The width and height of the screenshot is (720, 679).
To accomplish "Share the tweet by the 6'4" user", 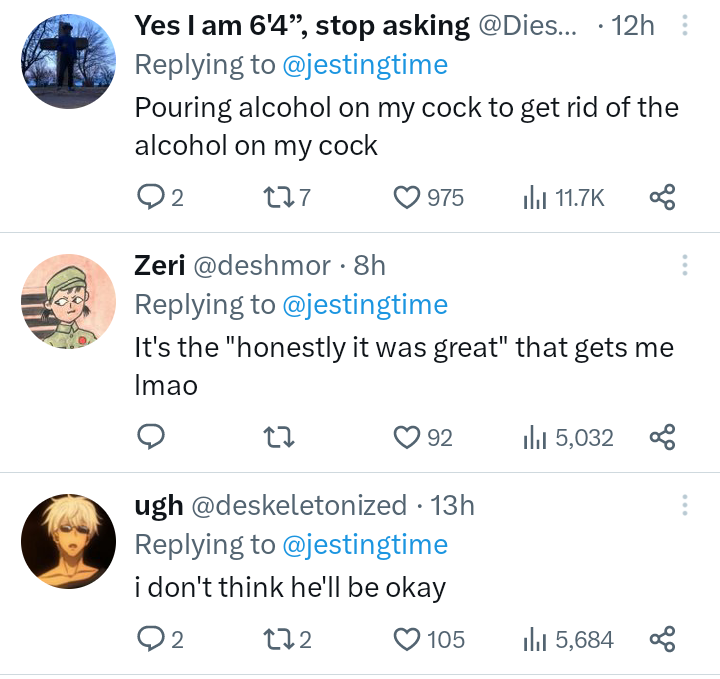I will (662, 198).
